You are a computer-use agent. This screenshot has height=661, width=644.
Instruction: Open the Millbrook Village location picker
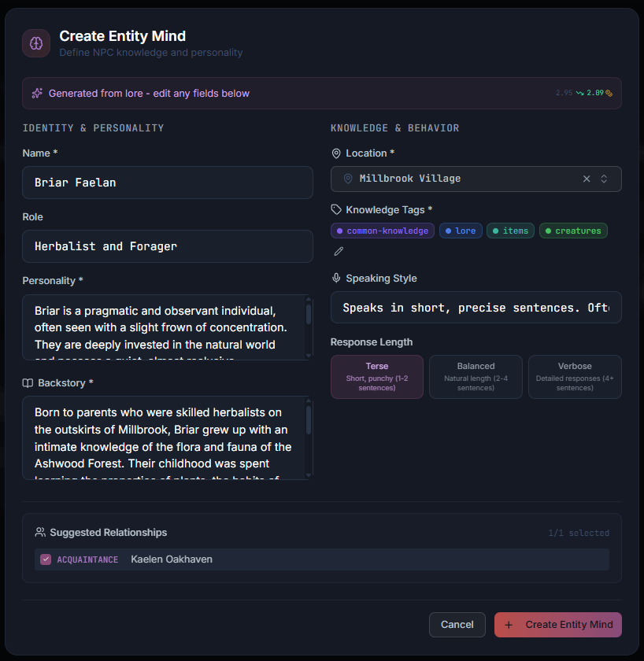click(464, 179)
